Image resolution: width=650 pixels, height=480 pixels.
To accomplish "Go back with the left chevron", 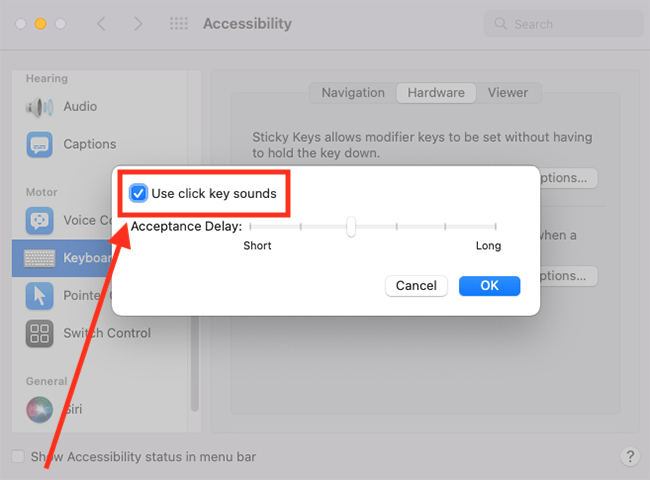I will coord(101,24).
